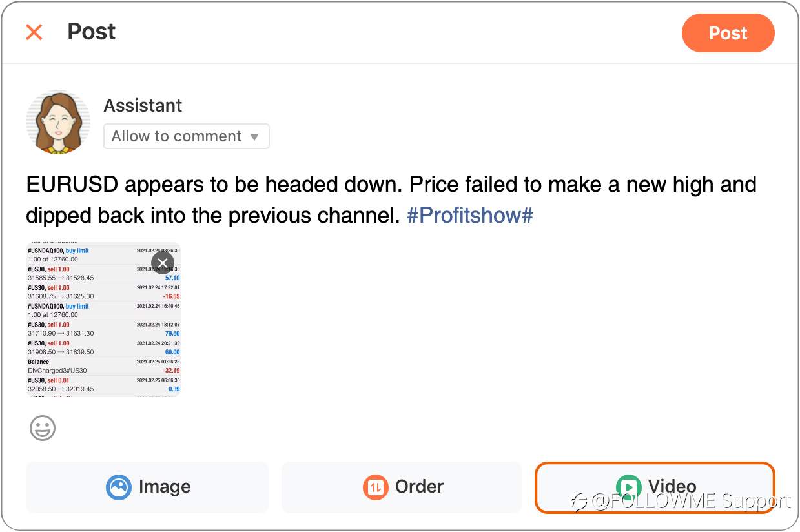Click the green Video play icon
This screenshot has height=532, width=800.
pos(628,487)
